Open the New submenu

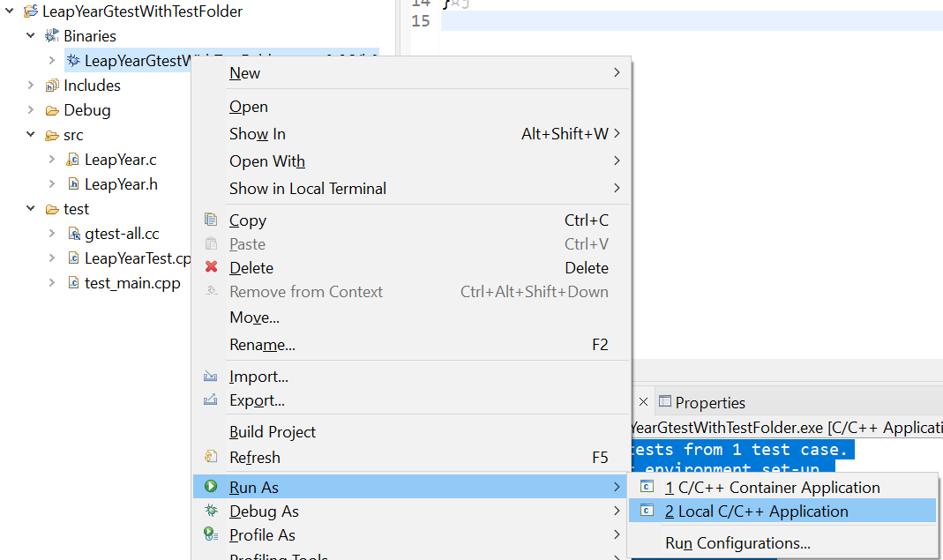click(412, 73)
